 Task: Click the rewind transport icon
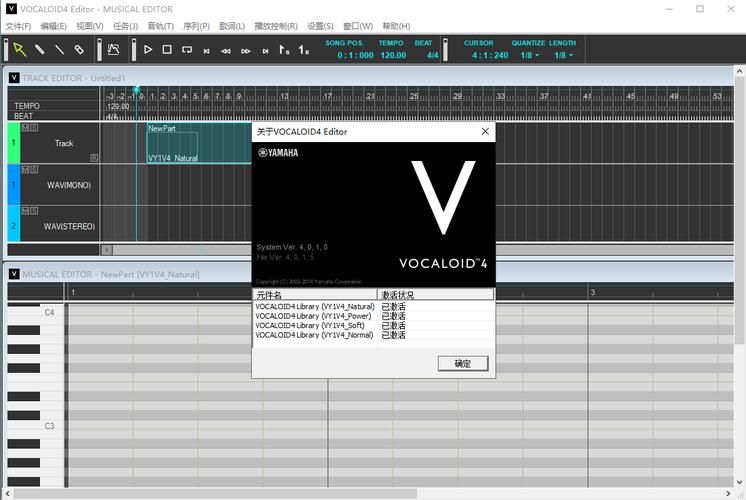226,50
